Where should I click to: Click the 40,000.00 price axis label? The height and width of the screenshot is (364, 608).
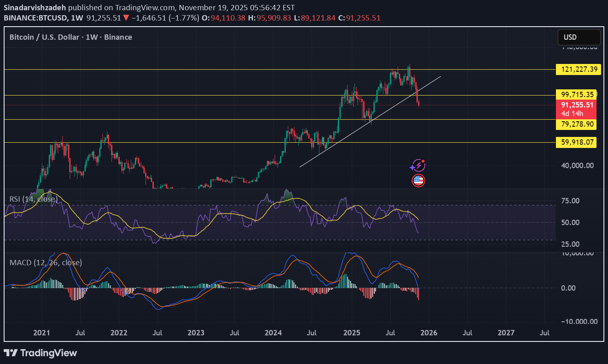pyautogui.click(x=577, y=166)
